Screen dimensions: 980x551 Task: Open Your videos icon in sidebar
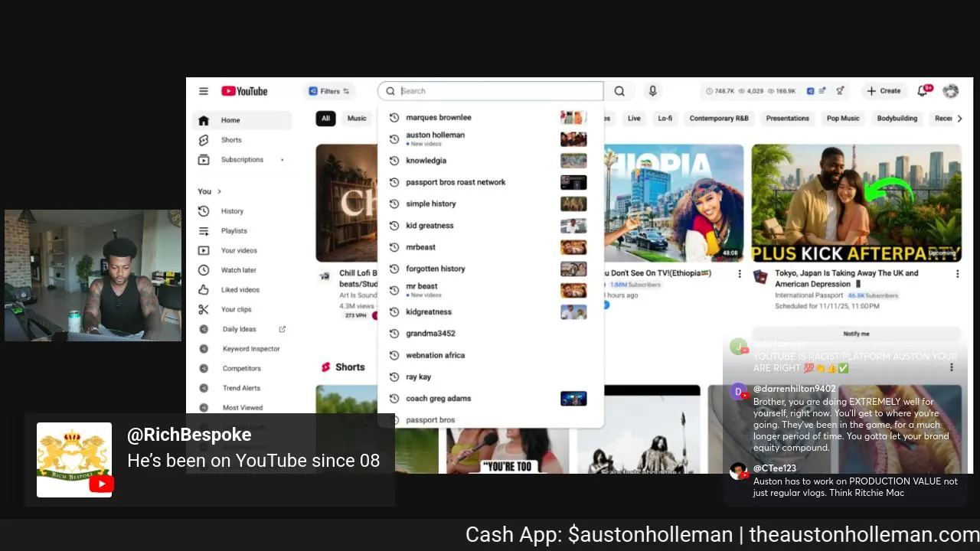pyautogui.click(x=204, y=250)
